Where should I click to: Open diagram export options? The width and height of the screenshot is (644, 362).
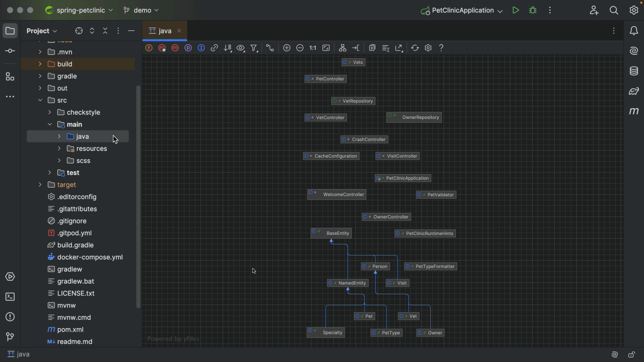399,48
